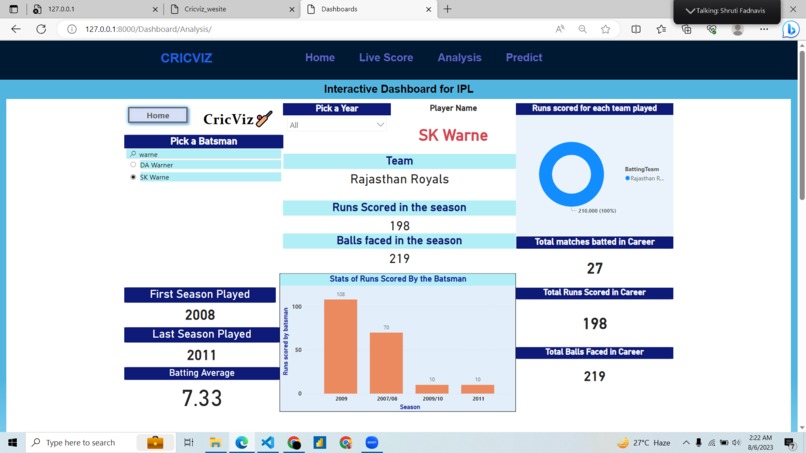
Task: Click the CricViz bat logo
Action: point(237,119)
